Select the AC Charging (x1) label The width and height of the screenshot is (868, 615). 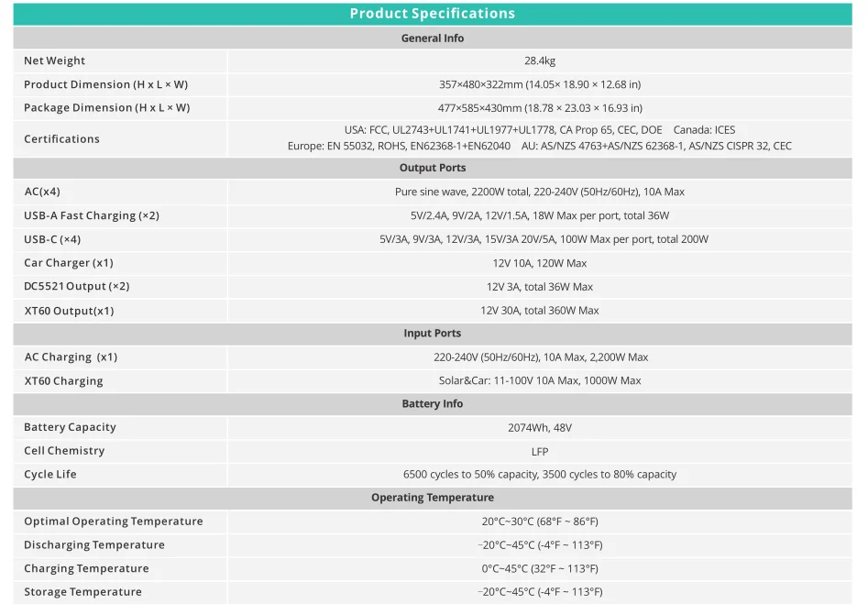(x=71, y=357)
